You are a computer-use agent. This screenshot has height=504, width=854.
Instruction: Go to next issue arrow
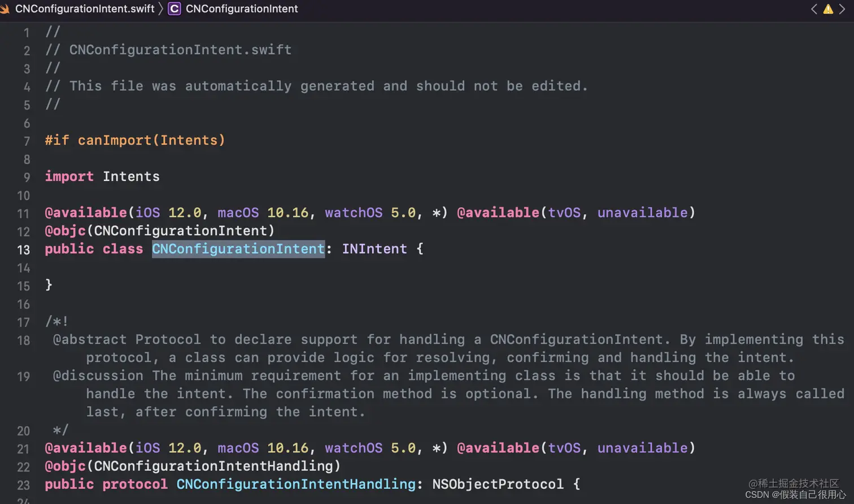click(x=842, y=8)
